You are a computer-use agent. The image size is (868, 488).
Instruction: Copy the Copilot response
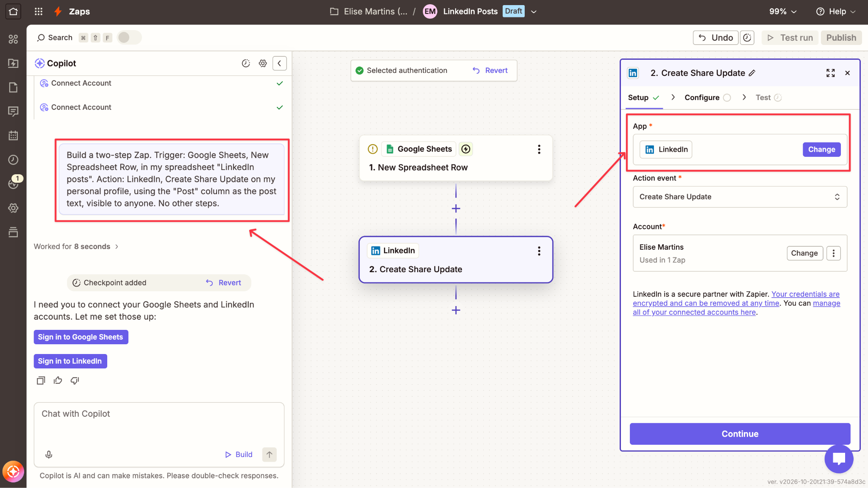tap(41, 380)
